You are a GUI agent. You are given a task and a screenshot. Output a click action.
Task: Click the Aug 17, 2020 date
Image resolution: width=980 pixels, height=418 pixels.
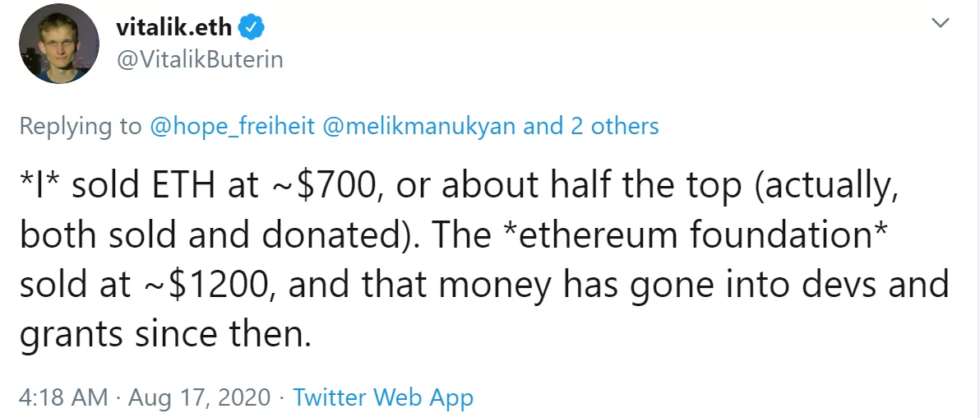click(198, 397)
